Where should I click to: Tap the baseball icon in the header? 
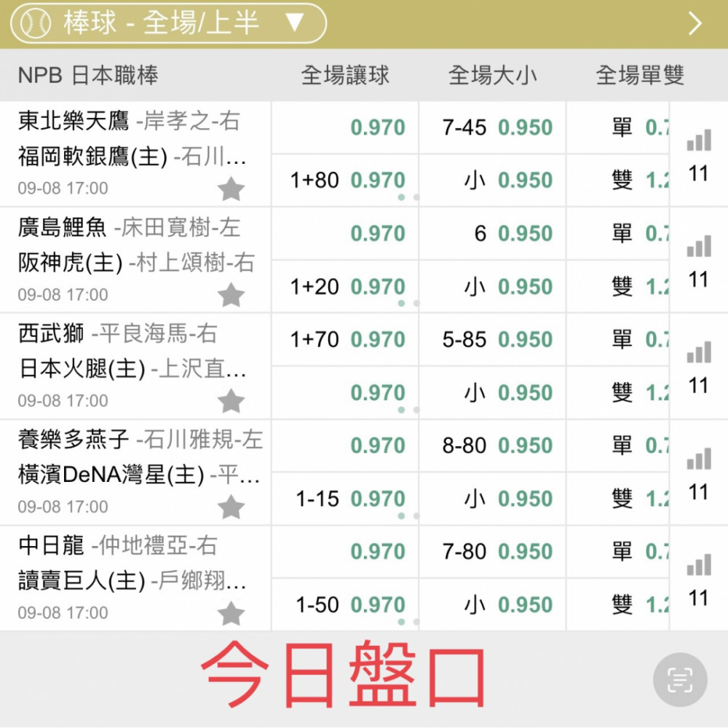click(x=36, y=23)
